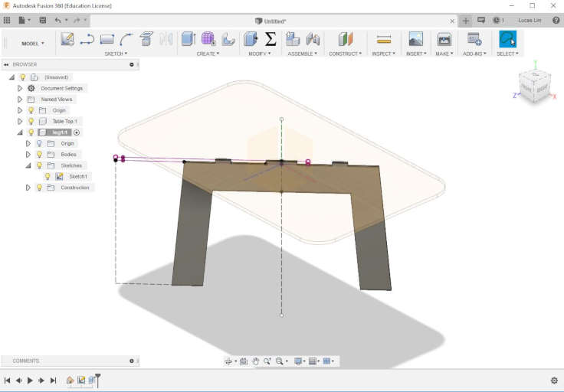The image size is (564, 392).
Task: Start a new sketch with Create Sketch icon
Action: pyautogui.click(x=67, y=39)
